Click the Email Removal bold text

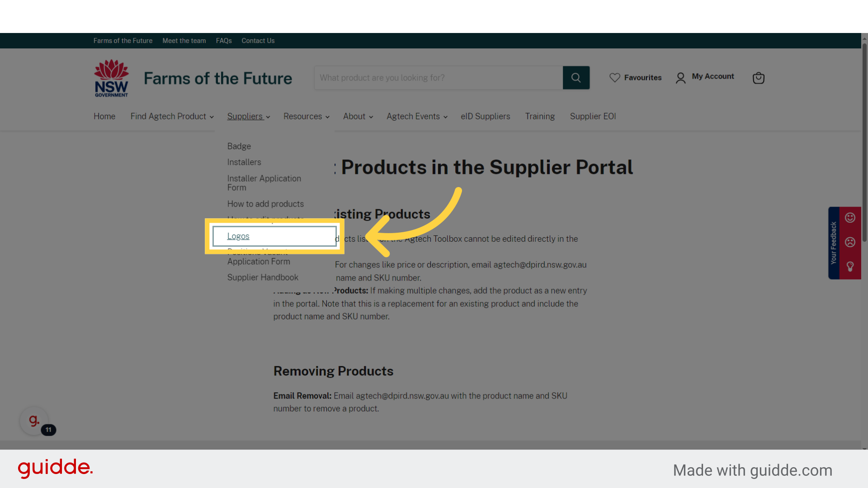302,396
